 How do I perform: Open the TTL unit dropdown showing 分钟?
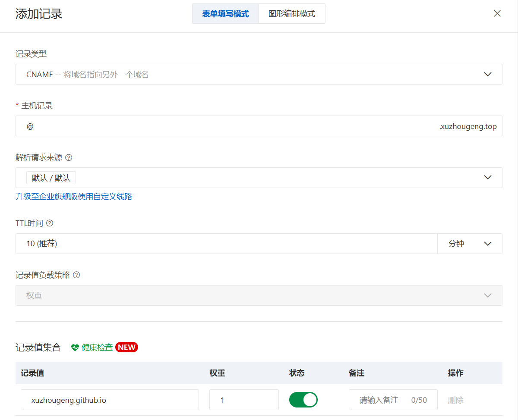tap(470, 244)
